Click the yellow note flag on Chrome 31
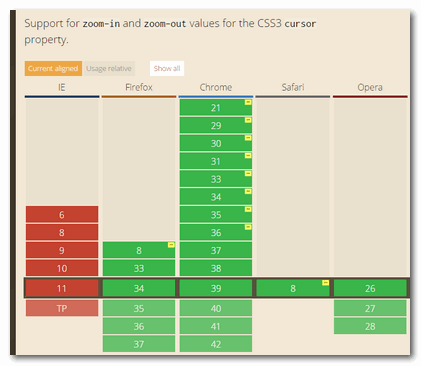Screen dimensions: 421x366 [x=248, y=156]
